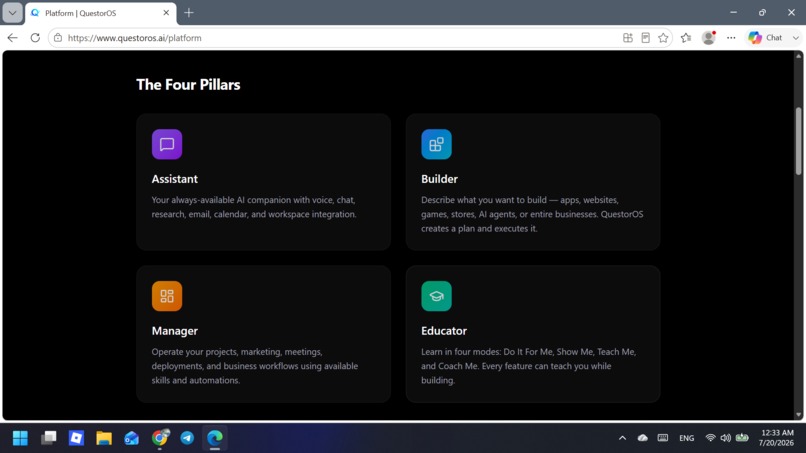Click The Four Pillars heading
Viewport: 806px width, 453px height.
(x=188, y=84)
